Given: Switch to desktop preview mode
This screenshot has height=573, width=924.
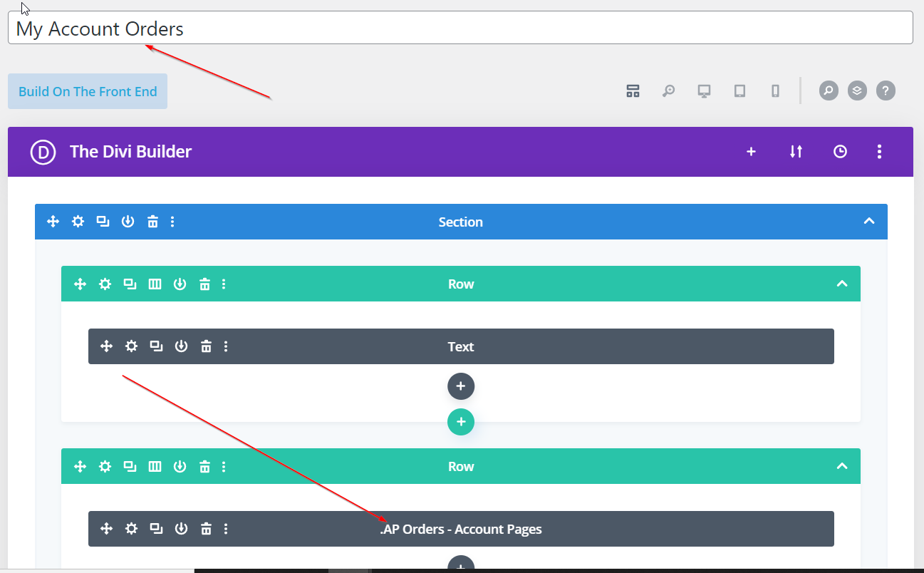Looking at the screenshot, I should pos(704,91).
